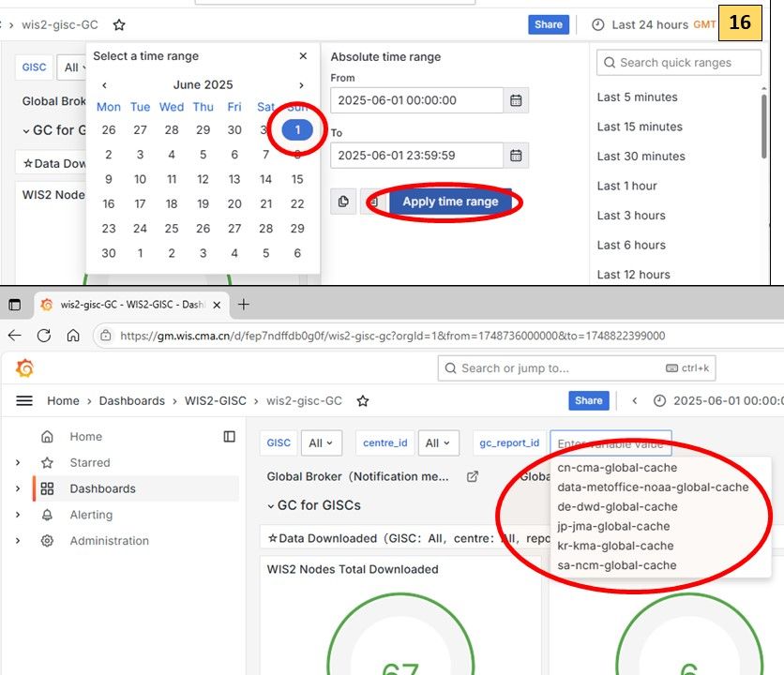Star the wis2-gisc-GC dashboard in the breadcrumb

tap(363, 400)
